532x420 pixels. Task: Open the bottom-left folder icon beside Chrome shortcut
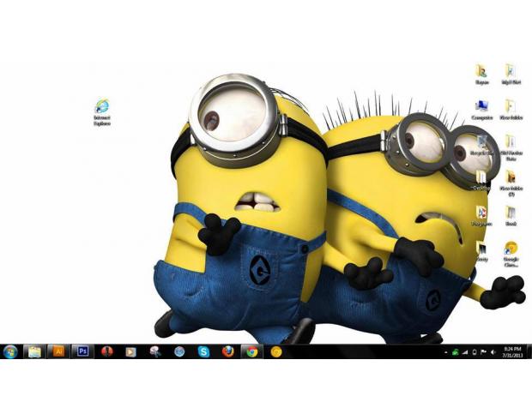click(x=481, y=251)
